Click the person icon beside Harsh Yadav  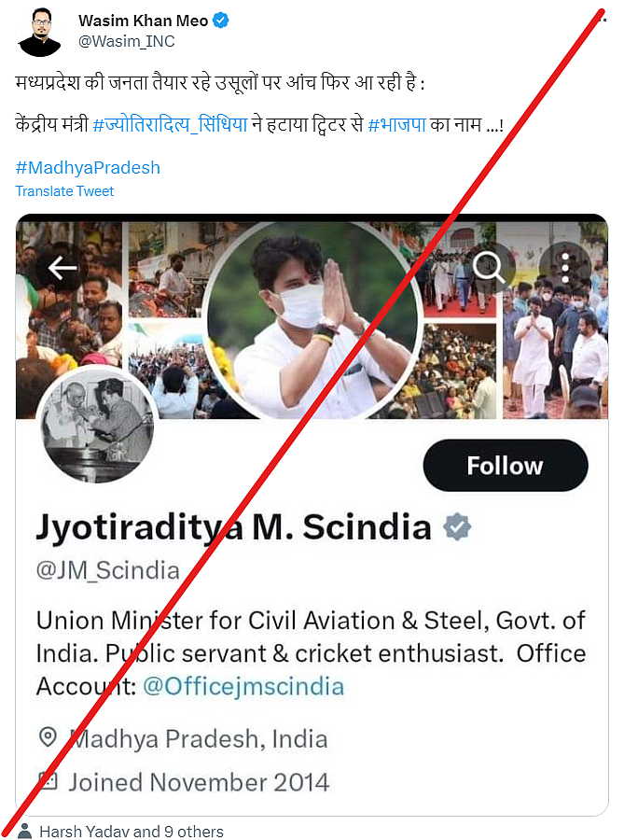click(24, 831)
